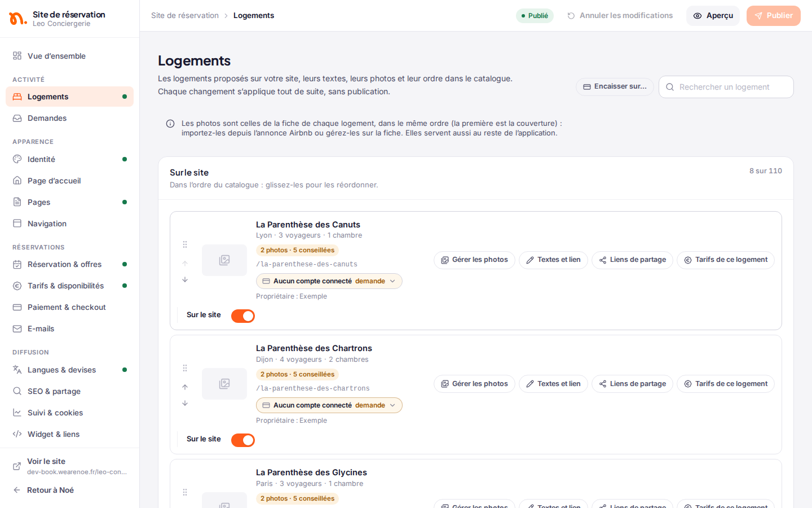Click drag handle of La Parenthèse des Canuts
This screenshot has width=812, height=508.
[x=185, y=244]
